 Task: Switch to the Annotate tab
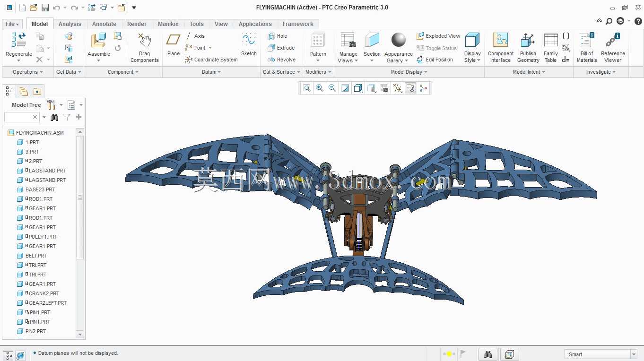104,24
